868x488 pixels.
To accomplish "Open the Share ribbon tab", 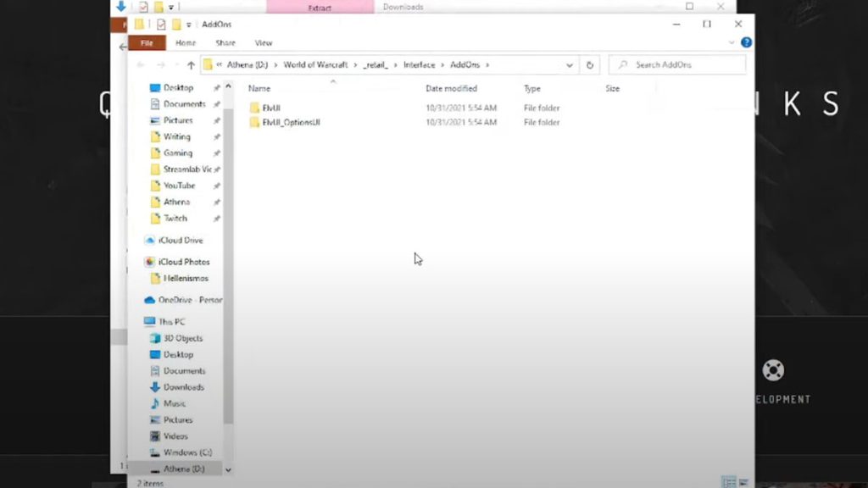I will (225, 42).
